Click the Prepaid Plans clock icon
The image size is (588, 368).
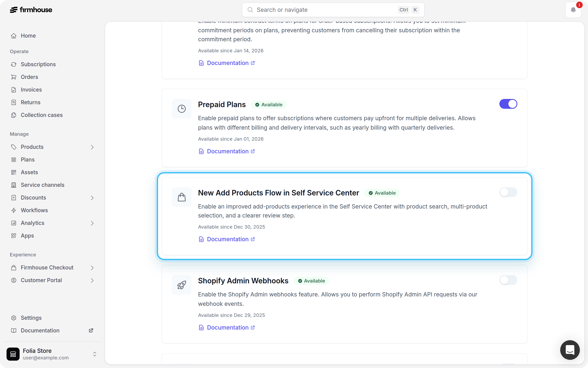pyautogui.click(x=182, y=109)
